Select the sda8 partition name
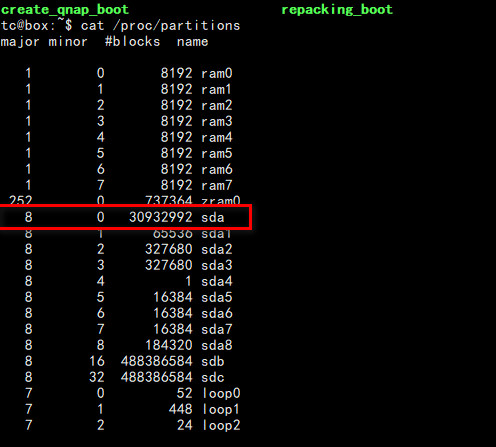The height and width of the screenshot is (447, 496). coord(217,345)
